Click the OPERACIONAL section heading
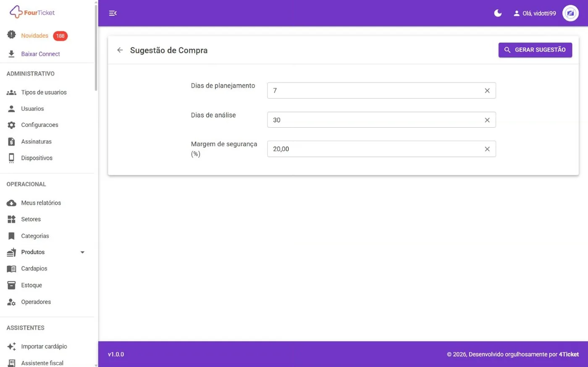Image resolution: width=588 pixels, height=367 pixels. coord(26,184)
